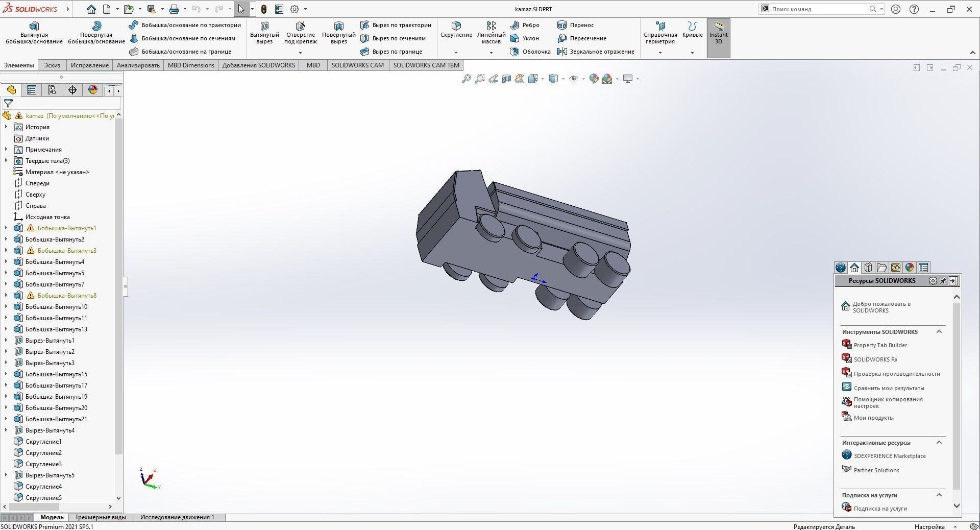Open Сравнить мои результаты link
Screen dimensions: 980x530
[889, 388]
